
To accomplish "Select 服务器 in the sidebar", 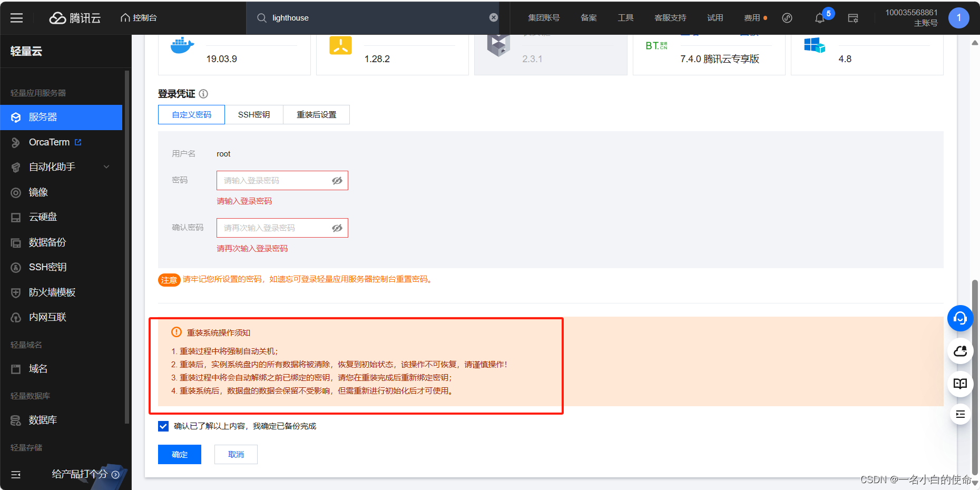I will [x=61, y=117].
